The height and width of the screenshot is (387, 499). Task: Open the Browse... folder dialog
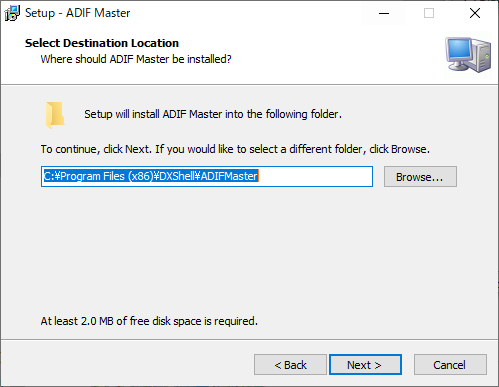[x=420, y=177]
